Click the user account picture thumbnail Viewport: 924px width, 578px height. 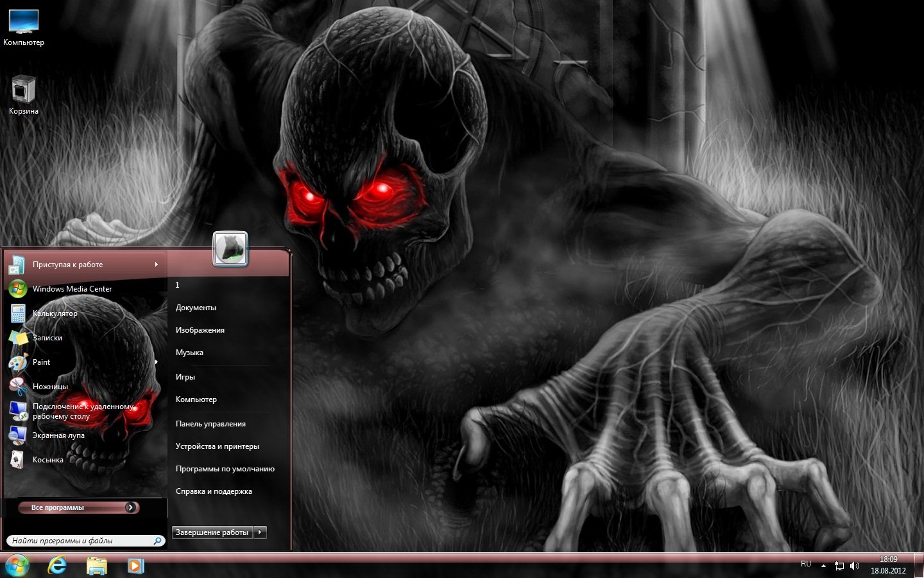point(230,249)
